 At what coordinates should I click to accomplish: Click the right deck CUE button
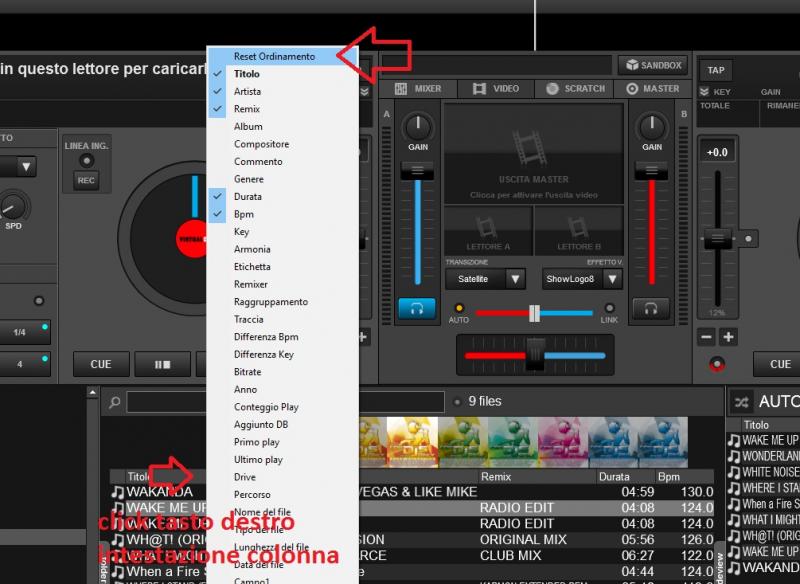777,364
